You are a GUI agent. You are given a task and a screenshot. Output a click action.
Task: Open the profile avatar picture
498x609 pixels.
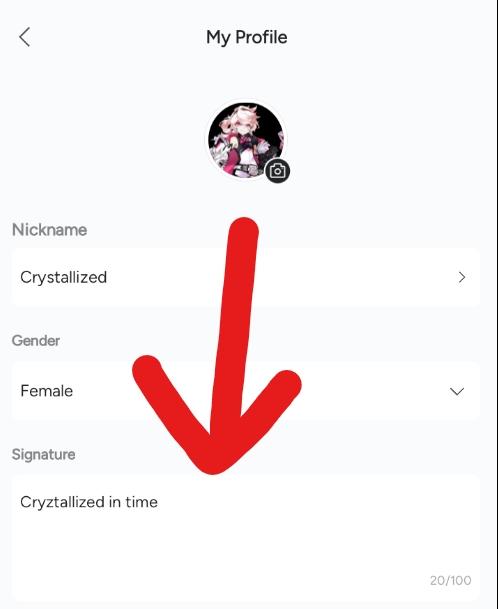[x=246, y=140]
